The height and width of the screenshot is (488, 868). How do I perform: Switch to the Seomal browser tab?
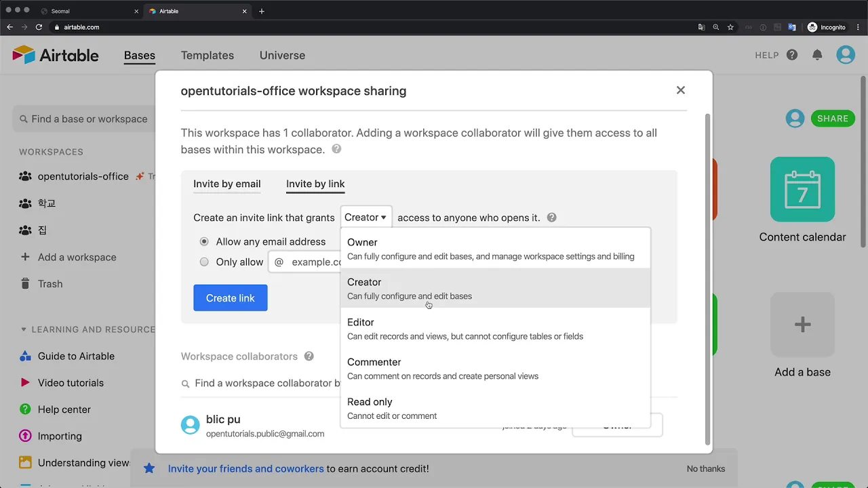coord(88,11)
